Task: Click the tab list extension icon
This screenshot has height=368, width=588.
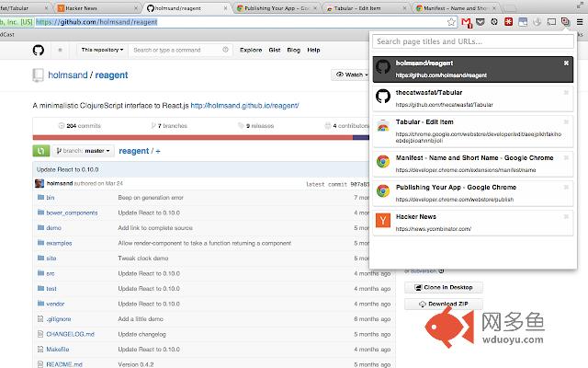Action: click(566, 22)
